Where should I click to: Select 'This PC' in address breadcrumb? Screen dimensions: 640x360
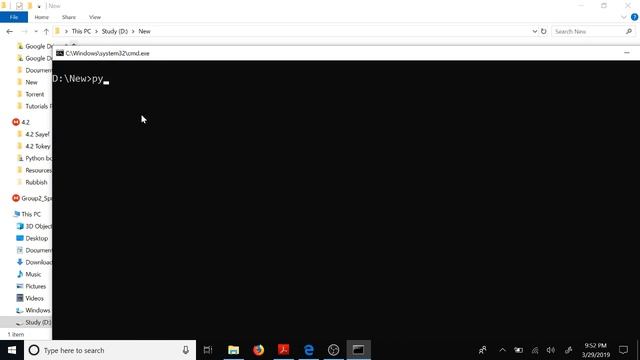coord(81,31)
